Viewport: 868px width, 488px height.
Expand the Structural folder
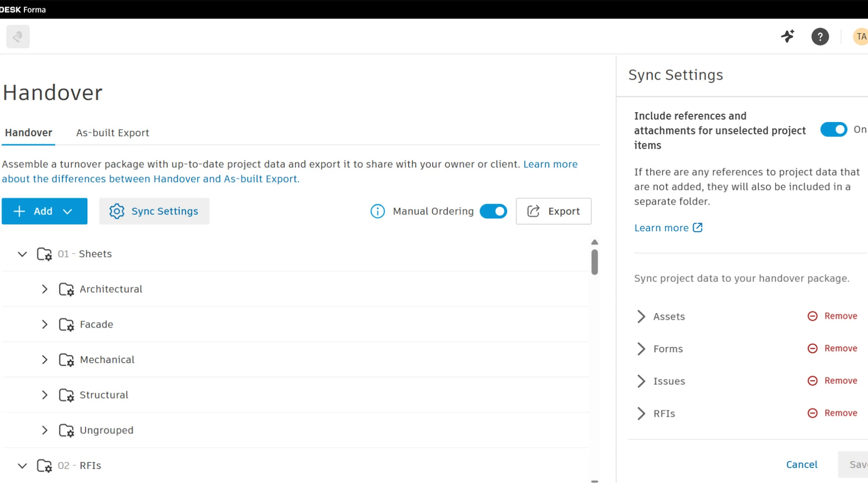(x=45, y=395)
